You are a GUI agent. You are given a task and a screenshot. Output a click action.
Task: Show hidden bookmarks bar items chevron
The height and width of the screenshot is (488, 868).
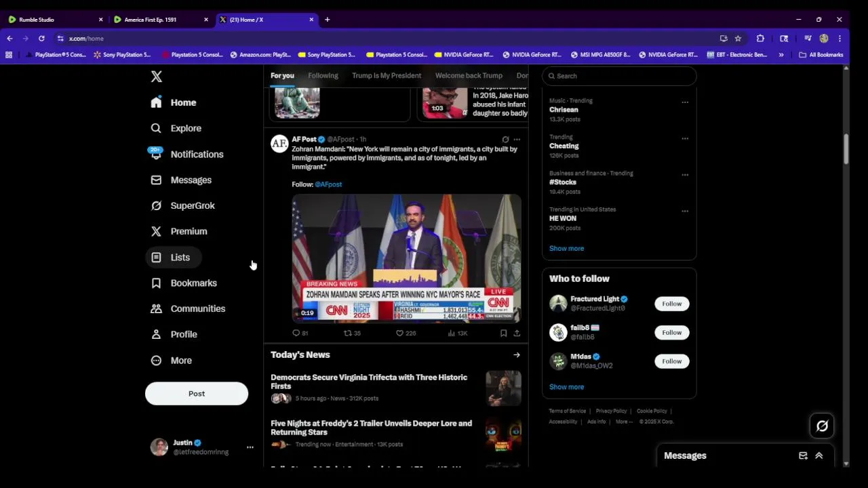(781, 55)
